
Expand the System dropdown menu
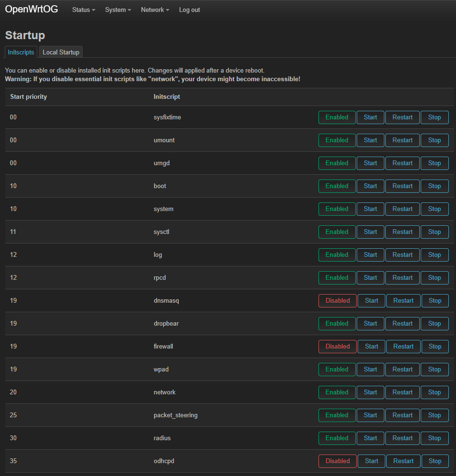coord(117,10)
